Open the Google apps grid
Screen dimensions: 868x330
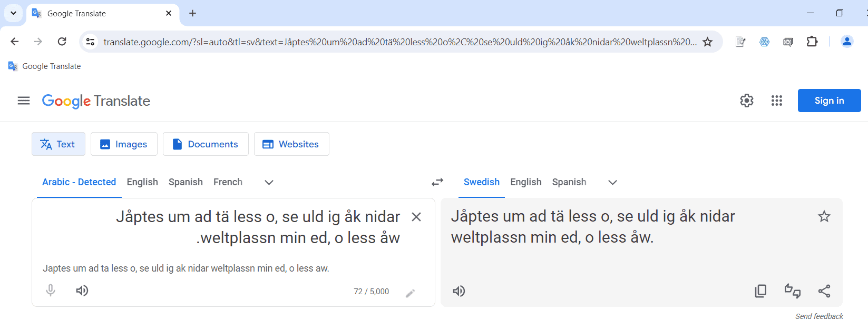777,101
